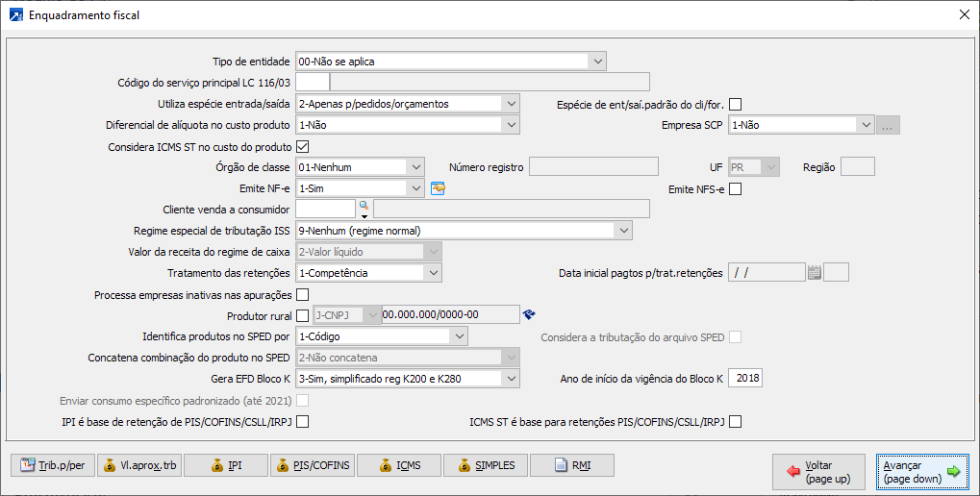980x496 pixels.
Task: Click the RMI button
Action: point(572,466)
